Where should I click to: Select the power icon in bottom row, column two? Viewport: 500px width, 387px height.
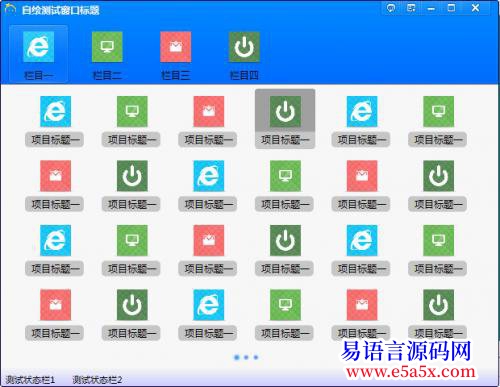click(132, 305)
